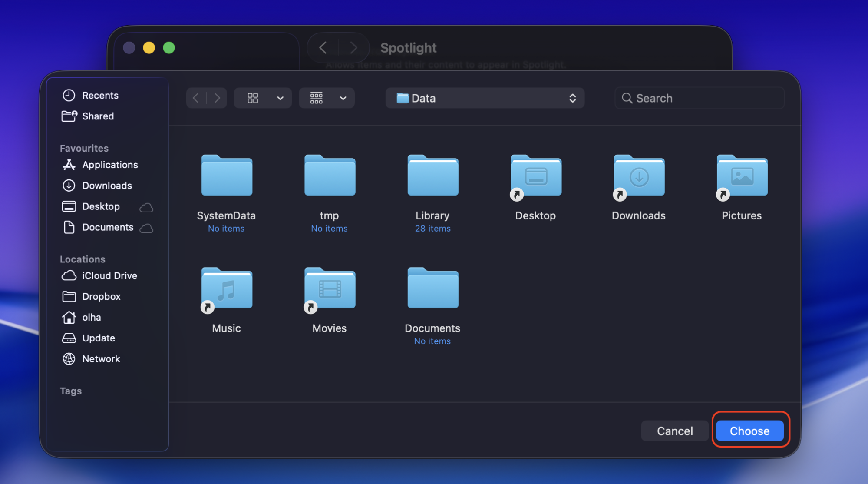The width and height of the screenshot is (868, 484).
Task: Go to Applications in Favourites
Action: click(x=100, y=165)
